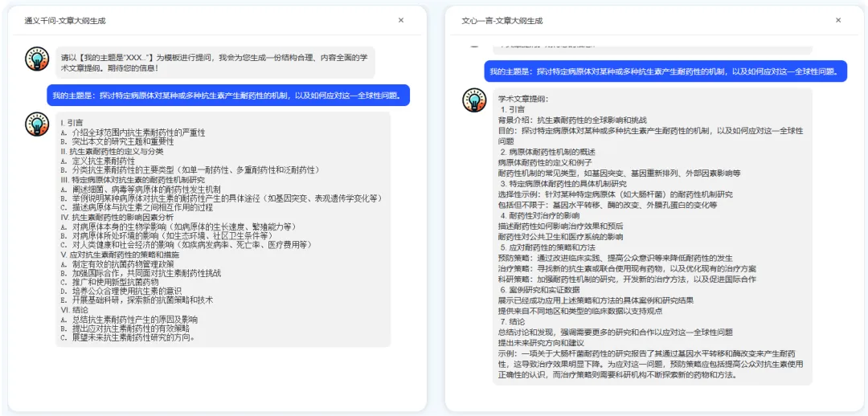Click the lightbulb avatar beside the 通义千问 outline response
Screen dimensions: 868x416
37,124
